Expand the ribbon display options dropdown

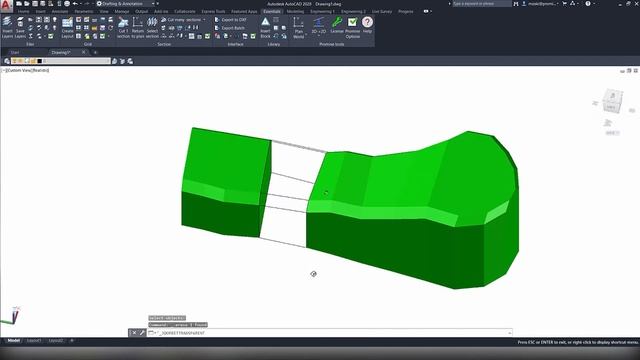coord(432,11)
